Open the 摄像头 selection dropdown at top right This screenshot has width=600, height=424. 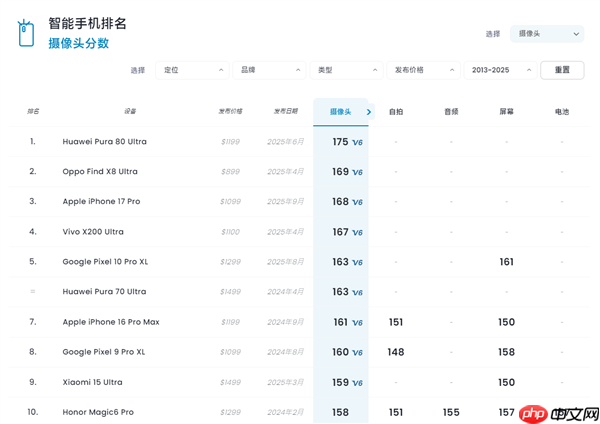546,34
